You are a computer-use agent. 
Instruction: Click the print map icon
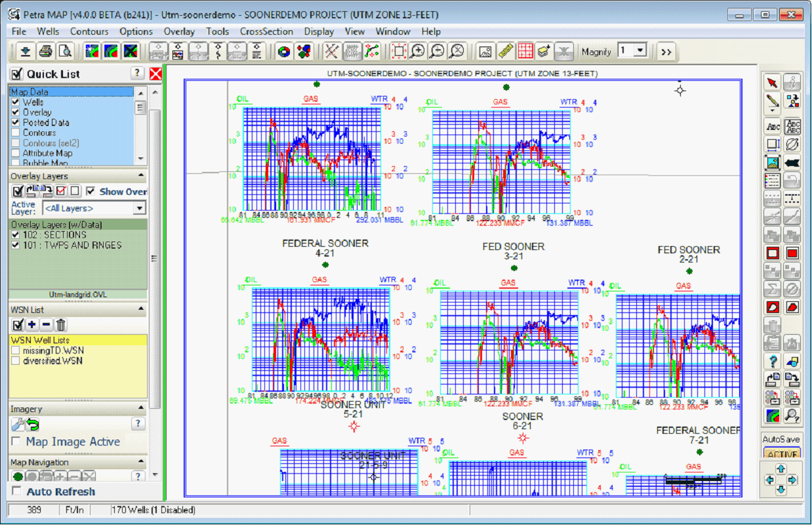click(45, 51)
